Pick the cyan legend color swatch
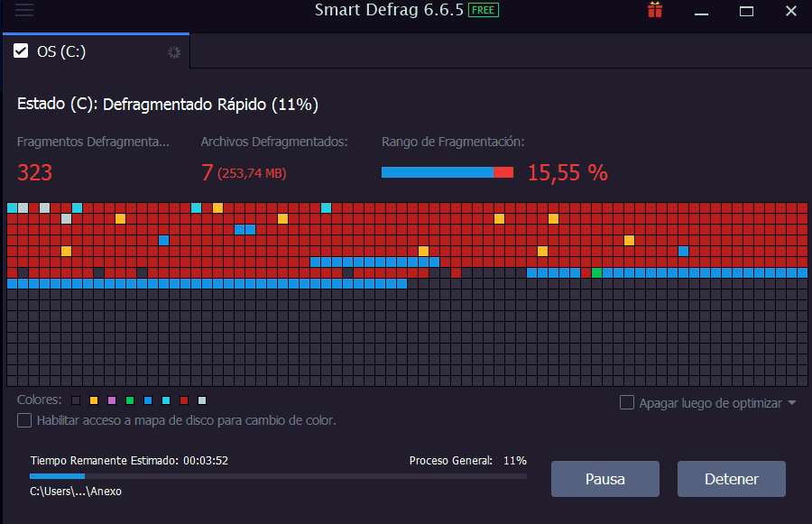 point(166,400)
